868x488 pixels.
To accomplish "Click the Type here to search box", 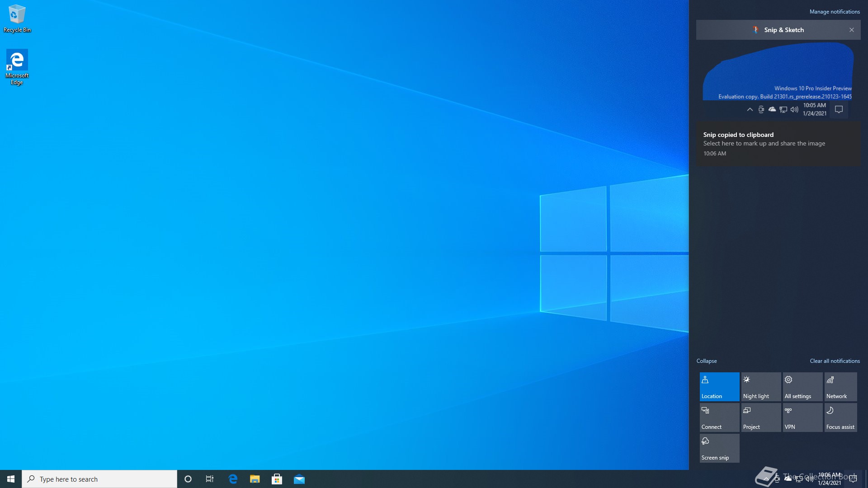I will click(x=99, y=479).
